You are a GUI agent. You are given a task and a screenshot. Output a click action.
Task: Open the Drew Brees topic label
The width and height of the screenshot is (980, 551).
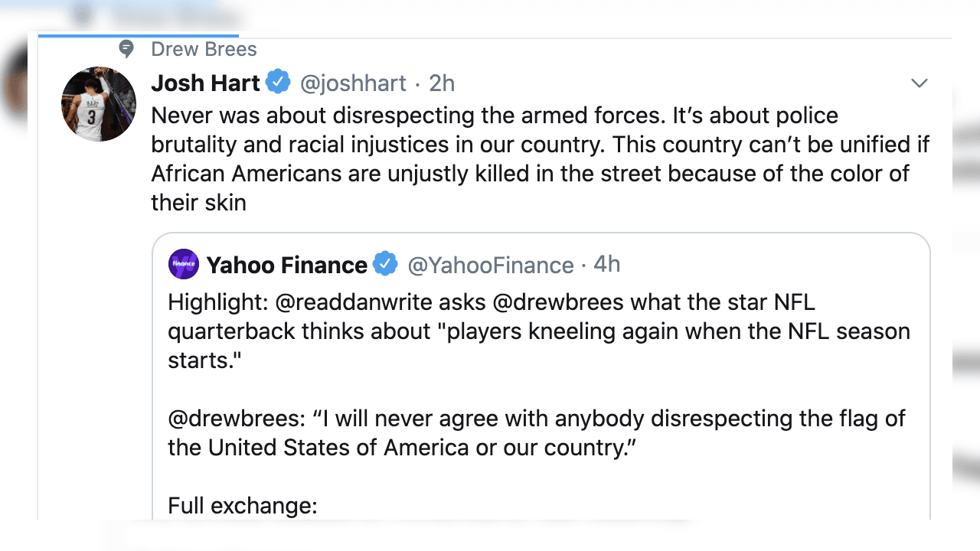[204, 50]
